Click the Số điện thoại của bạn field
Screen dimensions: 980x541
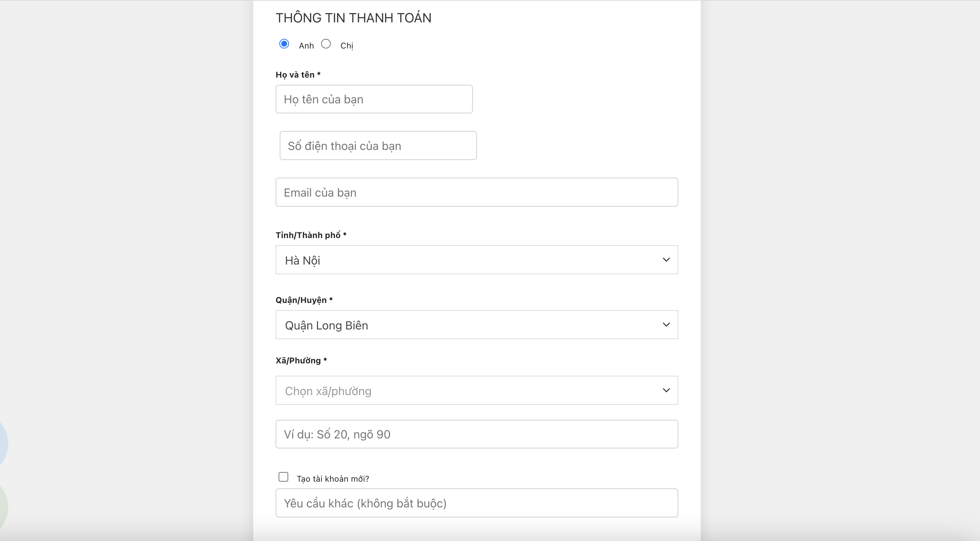[x=378, y=146]
